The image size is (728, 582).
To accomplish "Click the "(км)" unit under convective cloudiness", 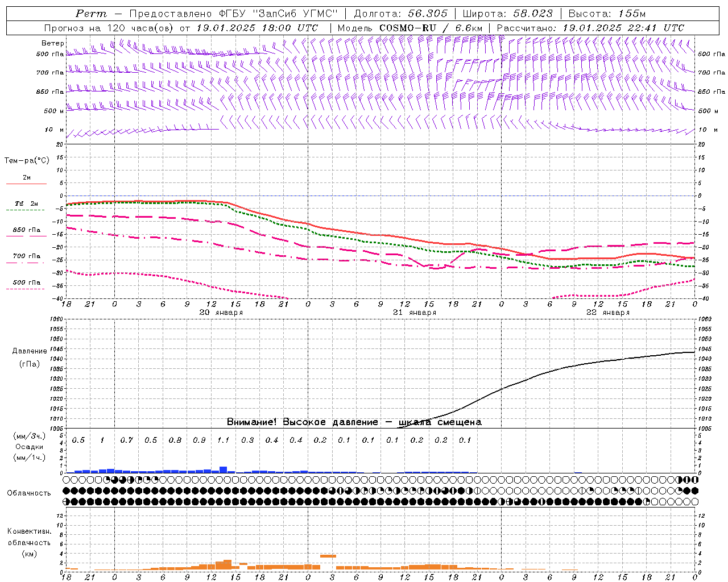I will point(29,554).
